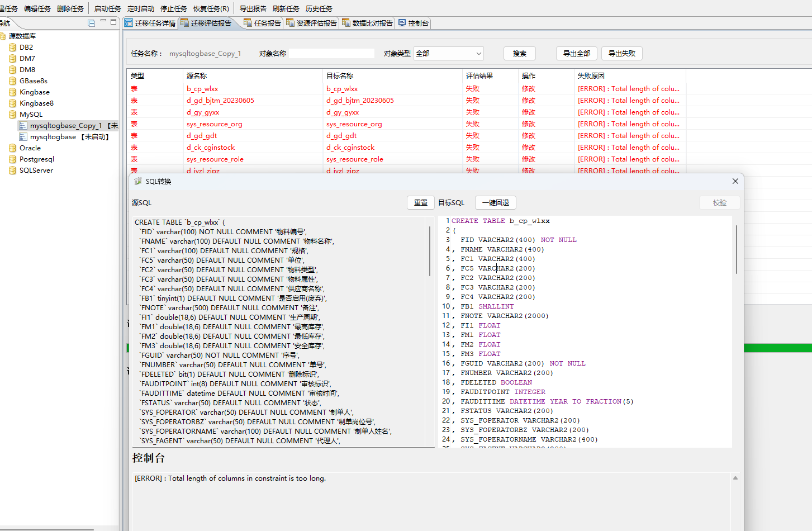
Task: Click the 重置 button in SQL转换
Action: coord(421,203)
